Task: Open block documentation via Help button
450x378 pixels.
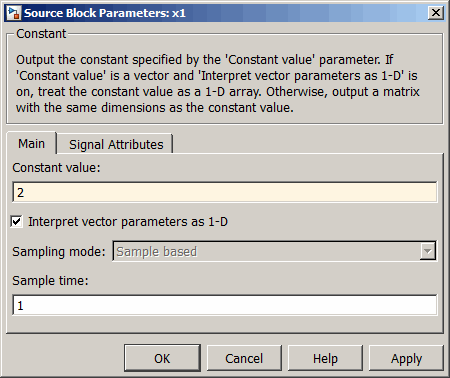Action: (325, 358)
